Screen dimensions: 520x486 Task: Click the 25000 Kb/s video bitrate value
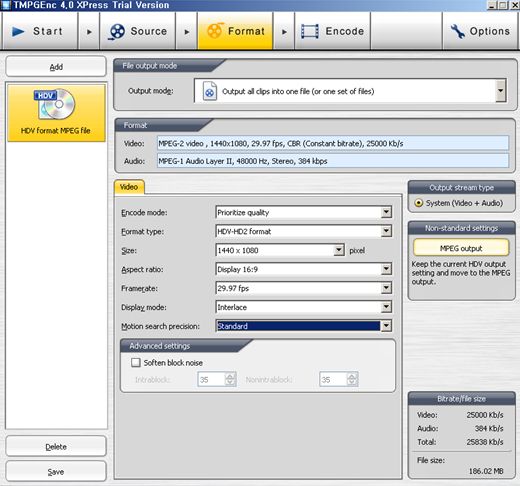(x=485, y=415)
